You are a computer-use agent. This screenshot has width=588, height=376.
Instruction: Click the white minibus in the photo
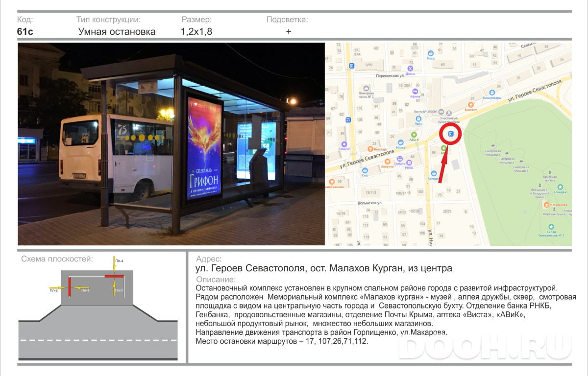tap(117, 156)
